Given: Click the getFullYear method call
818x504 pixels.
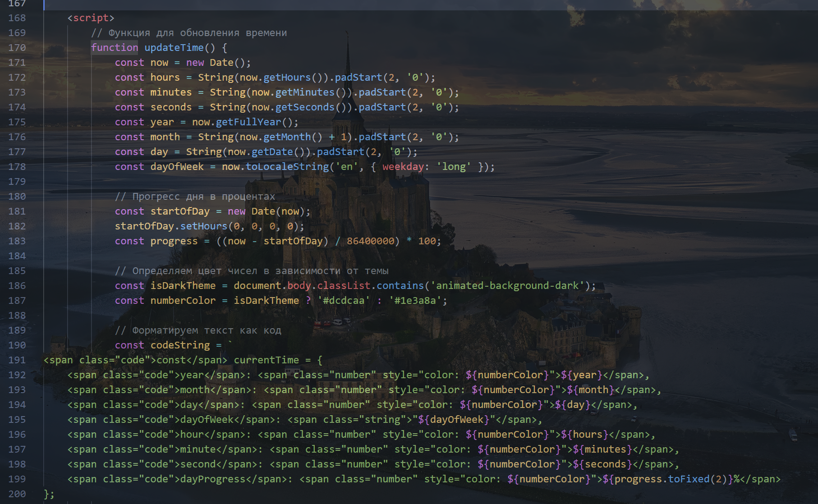Looking at the screenshot, I should tap(248, 122).
